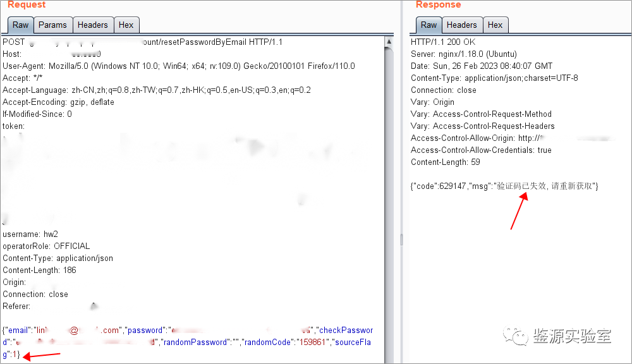The width and height of the screenshot is (632, 364).
Task: Select the Response Raw tab
Action: point(429,25)
